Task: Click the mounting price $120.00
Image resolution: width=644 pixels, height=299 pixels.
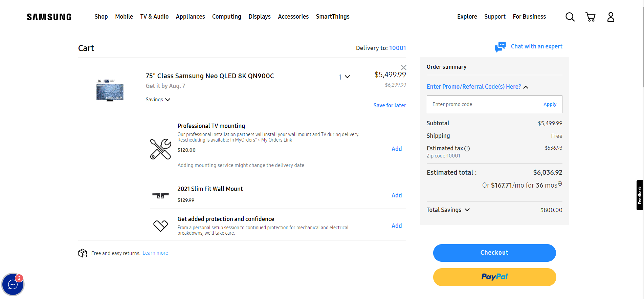Action: click(186, 150)
